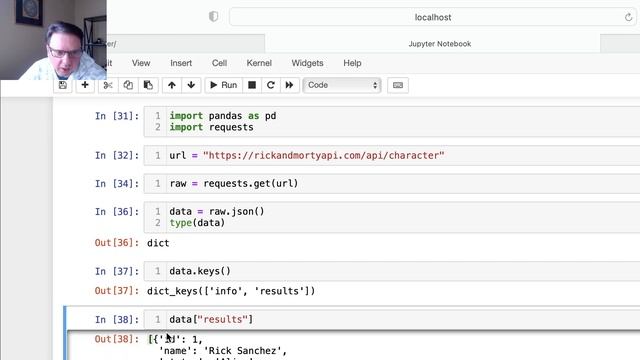Open the View menu
The width and height of the screenshot is (640, 360).
pyautogui.click(x=141, y=63)
